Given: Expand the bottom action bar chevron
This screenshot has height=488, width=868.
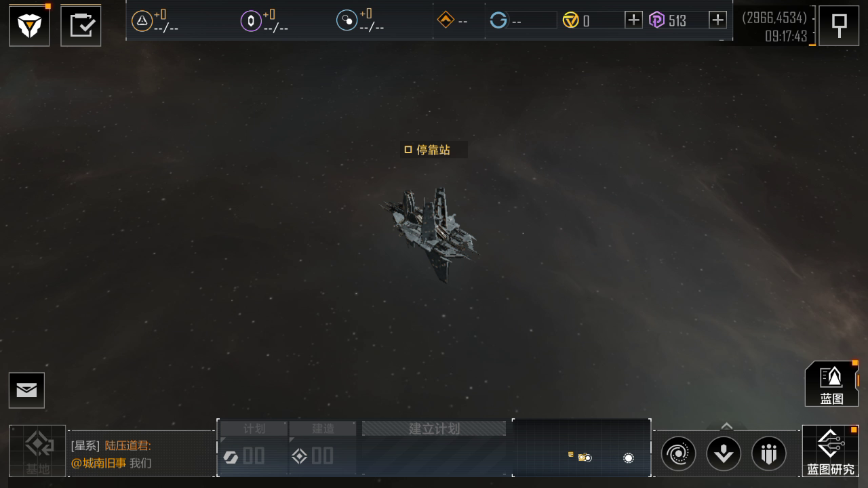Looking at the screenshot, I should (726, 426).
